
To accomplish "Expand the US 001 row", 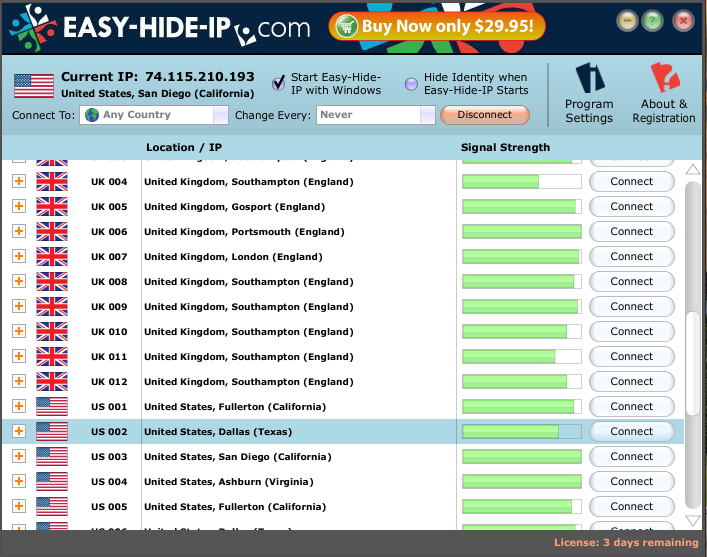I will click(x=19, y=406).
